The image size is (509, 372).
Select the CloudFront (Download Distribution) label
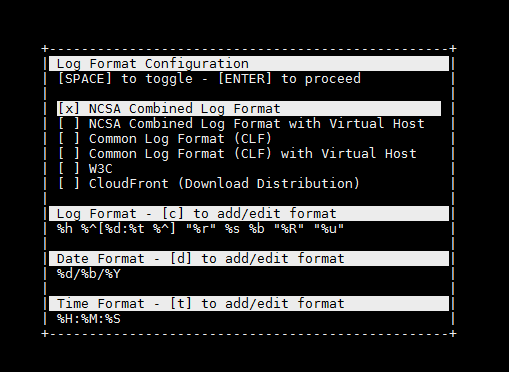tap(224, 184)
